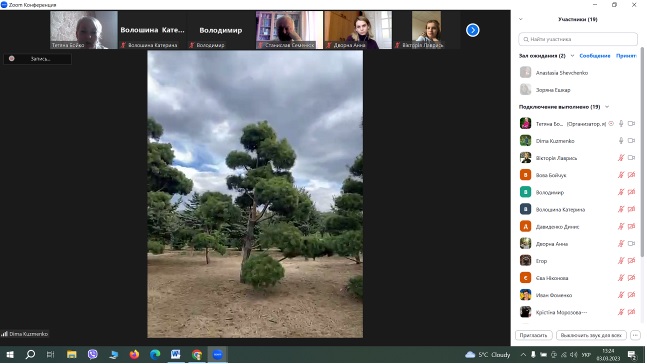Click the Пригласить button
This screenshot has height=364, width=647.
pos(534,335)
